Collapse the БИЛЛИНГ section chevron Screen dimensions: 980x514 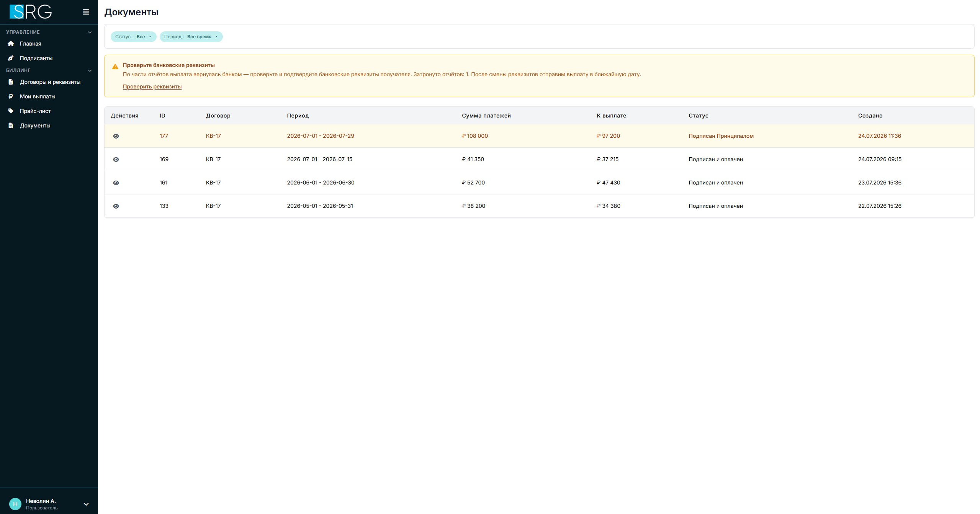point(90,70)
